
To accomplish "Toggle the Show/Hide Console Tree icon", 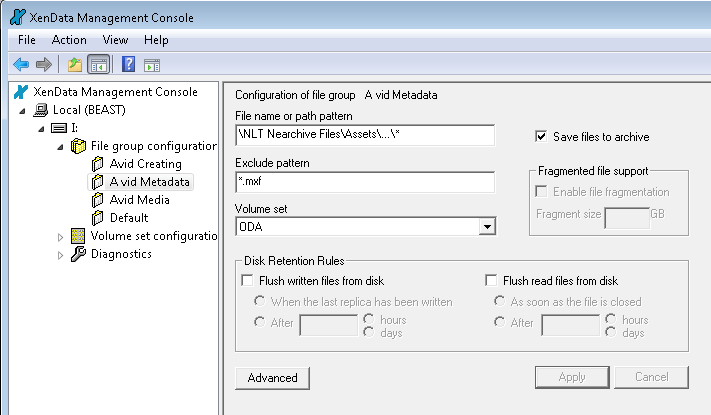I will coord(99,65).
